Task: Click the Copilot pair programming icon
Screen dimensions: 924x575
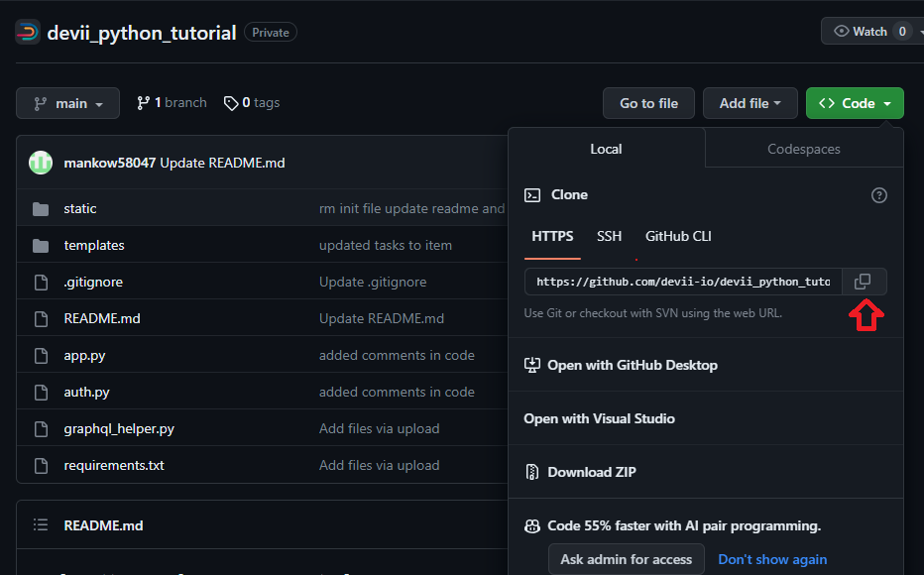Action: point(532,525)
